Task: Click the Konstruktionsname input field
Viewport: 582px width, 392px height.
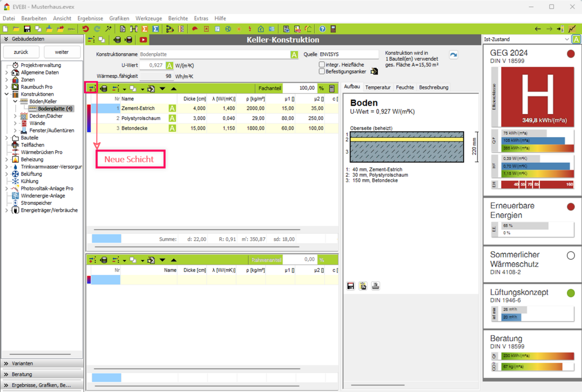Action: point(215,54)
